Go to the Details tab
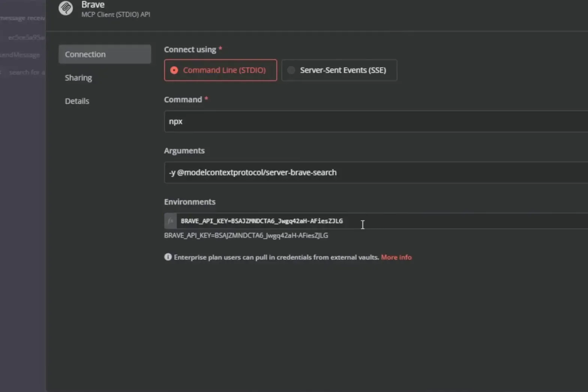This screenshot has height=392, width=588. [x=77, y=101]
